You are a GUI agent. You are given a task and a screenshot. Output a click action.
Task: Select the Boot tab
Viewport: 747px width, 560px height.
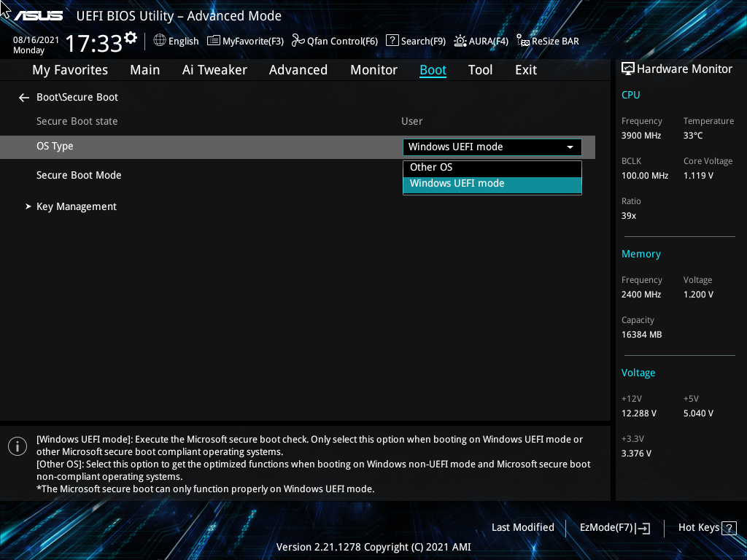pyautogui.click(x=433, y=70)
